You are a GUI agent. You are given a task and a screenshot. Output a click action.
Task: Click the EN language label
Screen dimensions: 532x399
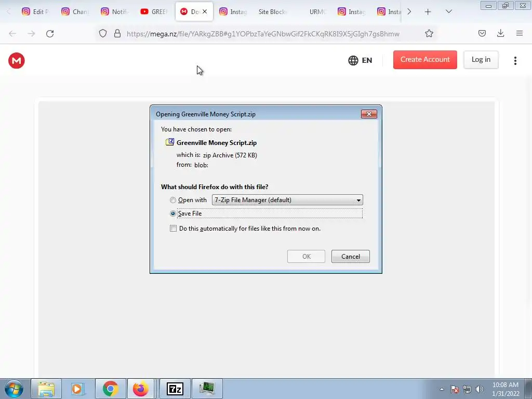(367, 60)
